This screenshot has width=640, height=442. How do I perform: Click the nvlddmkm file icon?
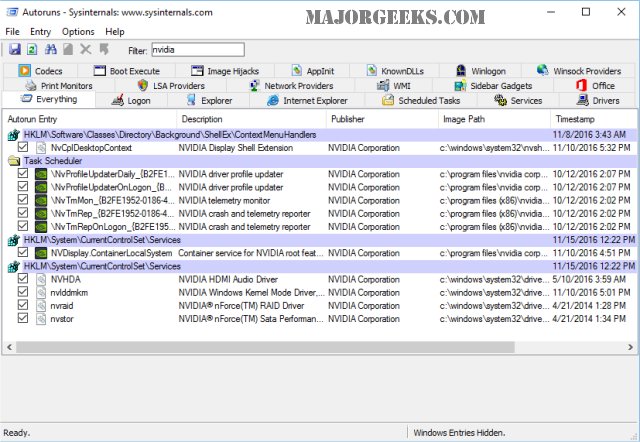[x=41, y=293]
